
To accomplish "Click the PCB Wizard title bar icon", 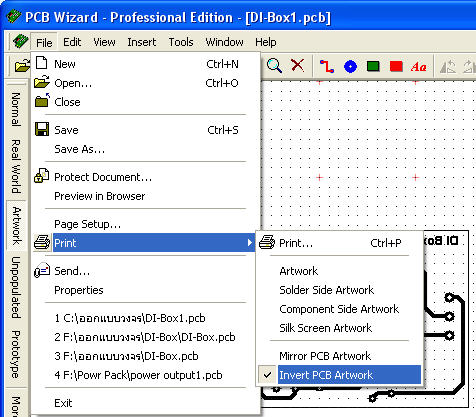I will 13,17.
